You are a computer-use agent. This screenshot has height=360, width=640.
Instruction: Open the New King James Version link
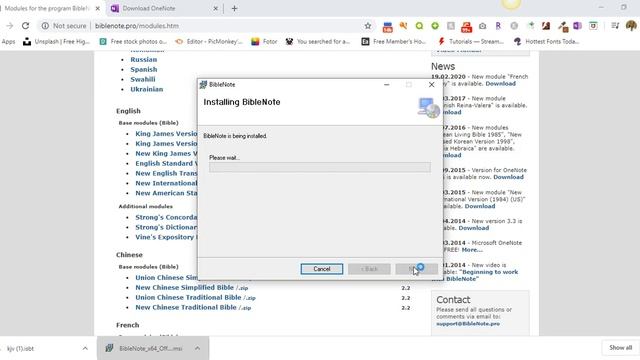166,153
